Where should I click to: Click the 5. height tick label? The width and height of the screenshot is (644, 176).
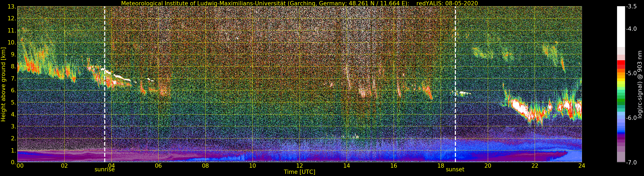(13, 102)
